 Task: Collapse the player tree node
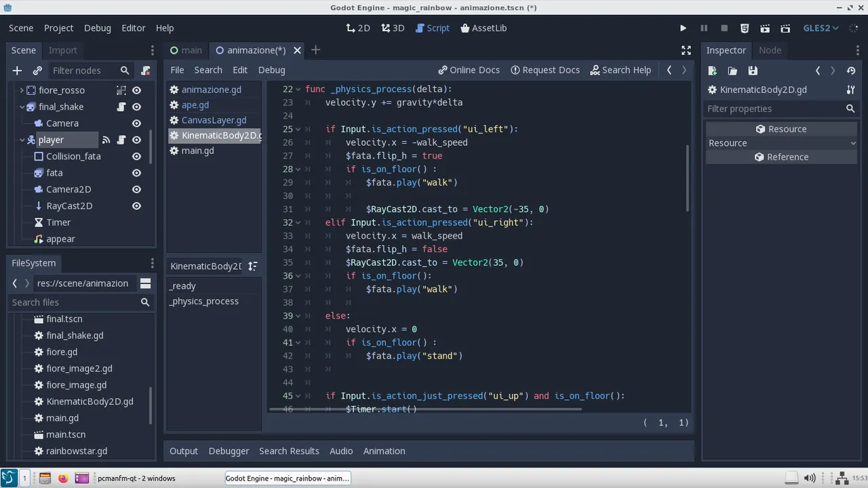coord(22,140)
